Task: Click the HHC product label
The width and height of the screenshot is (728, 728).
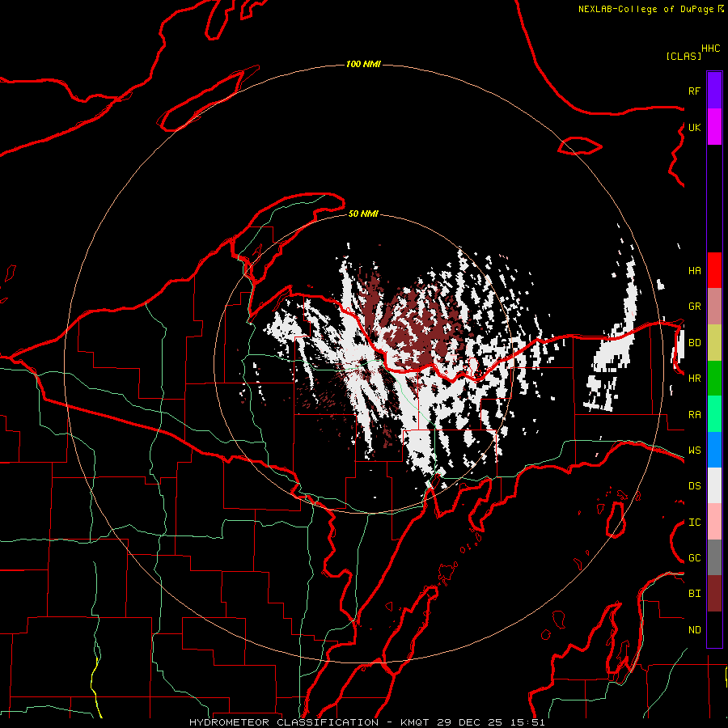Action: coord(710,49)
